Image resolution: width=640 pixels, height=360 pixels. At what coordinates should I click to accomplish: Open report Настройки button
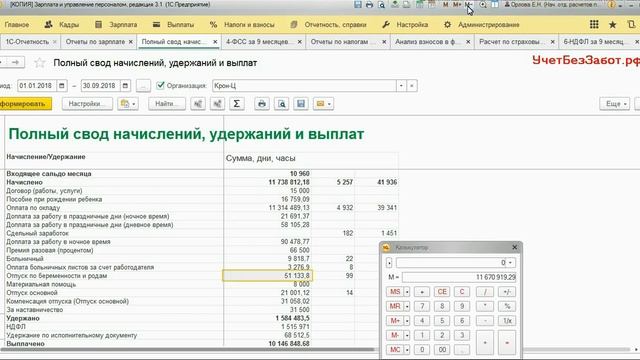(87, 104)
